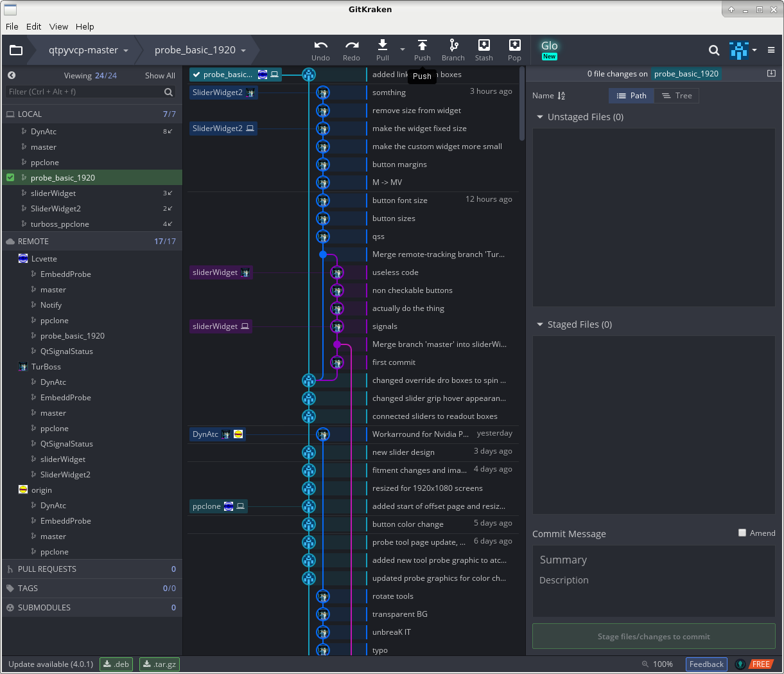Click the green status icon beside FREE
The height and width of the screenshot is (674, 784).
(740, 664)
